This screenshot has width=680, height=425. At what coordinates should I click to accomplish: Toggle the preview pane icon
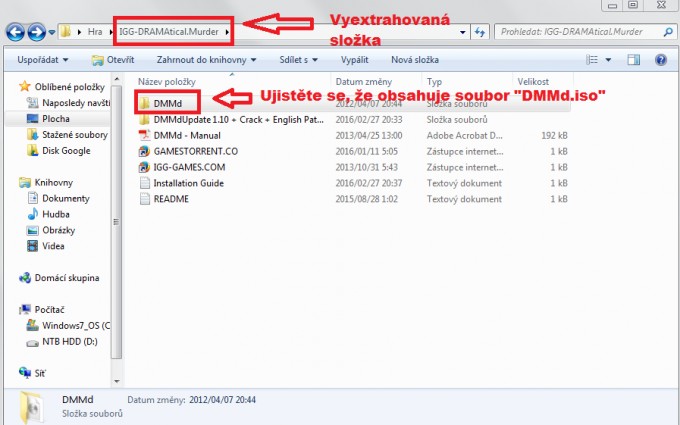coord(634,60)
